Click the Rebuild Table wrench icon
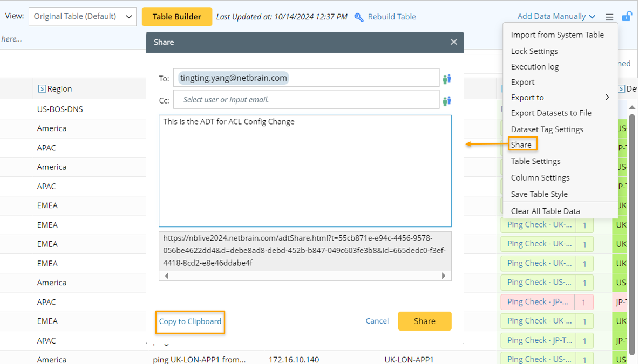This screenshot has width=639, height=364. pos(359,17)
